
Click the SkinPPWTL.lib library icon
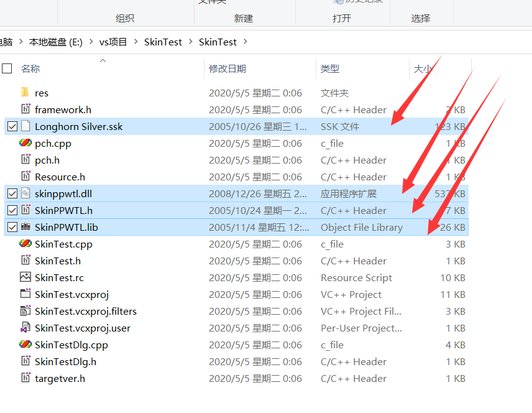point(25,226)
